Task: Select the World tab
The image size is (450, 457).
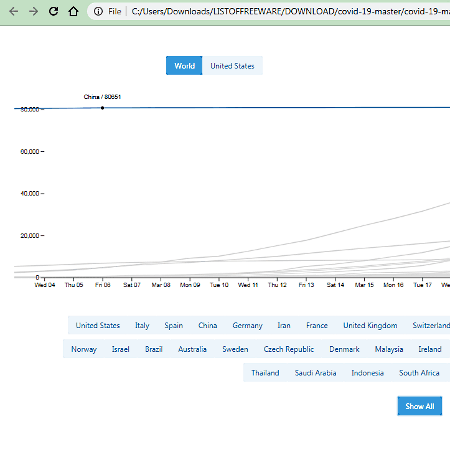Action: pos(184,66)
